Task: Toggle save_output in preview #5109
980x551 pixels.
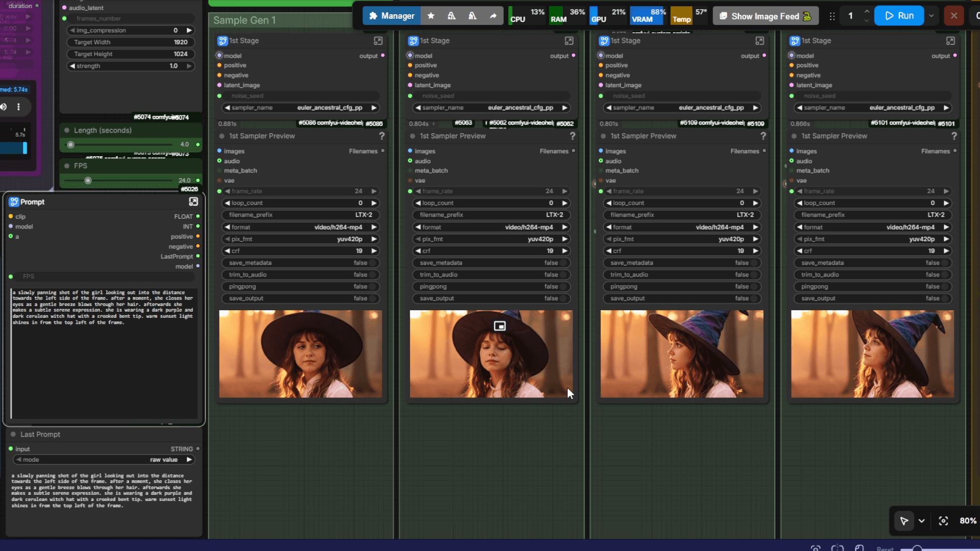Action: pyautogui.click(x=683, y=298)
